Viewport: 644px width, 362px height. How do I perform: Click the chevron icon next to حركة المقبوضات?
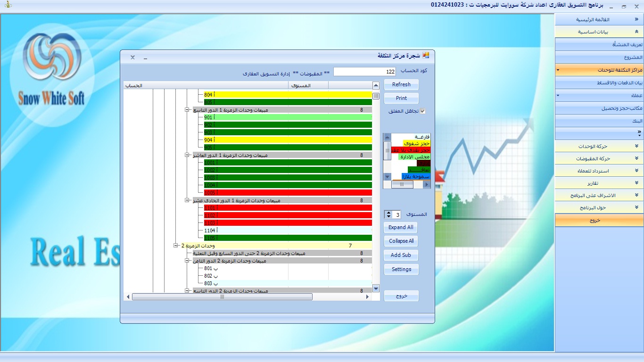pos(636,159)
